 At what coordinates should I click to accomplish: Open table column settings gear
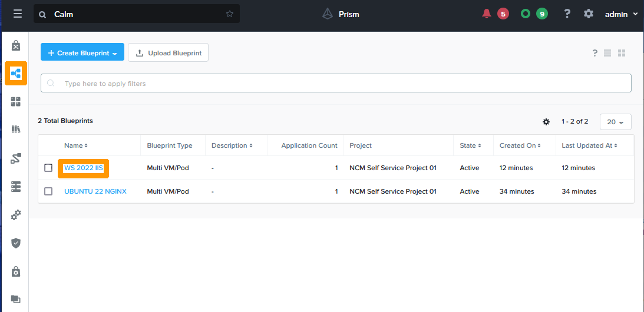pos(546,122)
